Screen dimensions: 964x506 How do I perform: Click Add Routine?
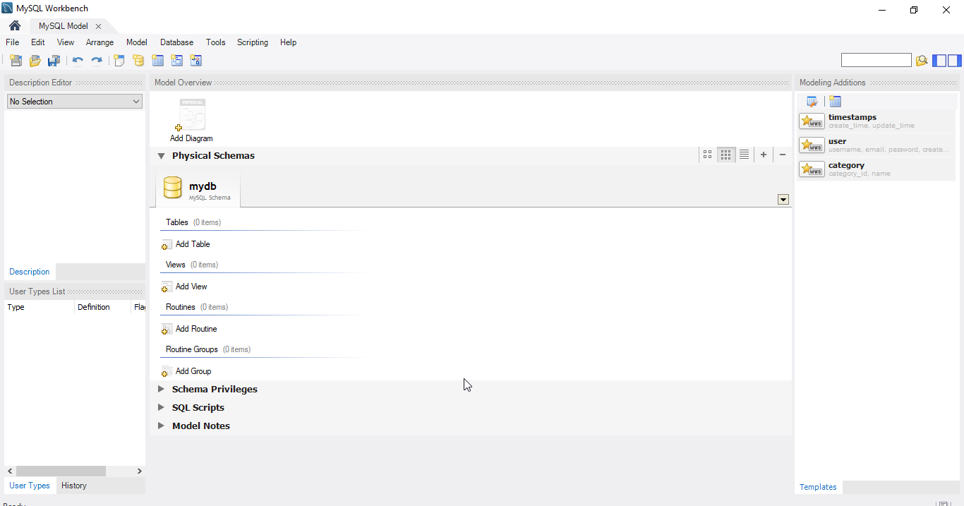[189, 329]
